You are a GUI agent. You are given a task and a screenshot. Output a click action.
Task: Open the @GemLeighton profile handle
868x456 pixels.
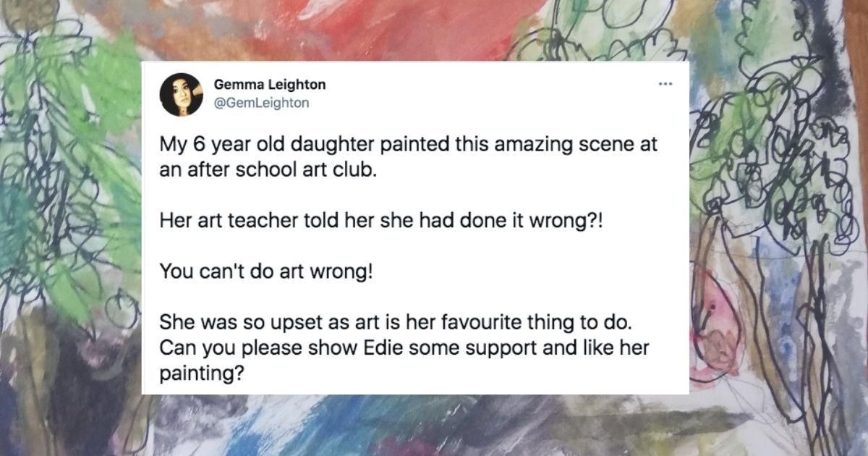(264, 104)
